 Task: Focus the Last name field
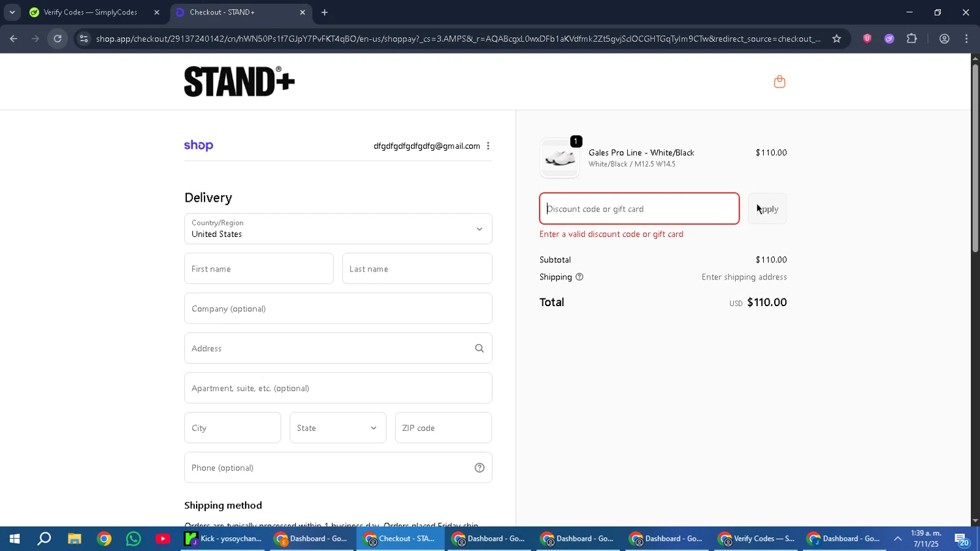(x=417, y=269)
